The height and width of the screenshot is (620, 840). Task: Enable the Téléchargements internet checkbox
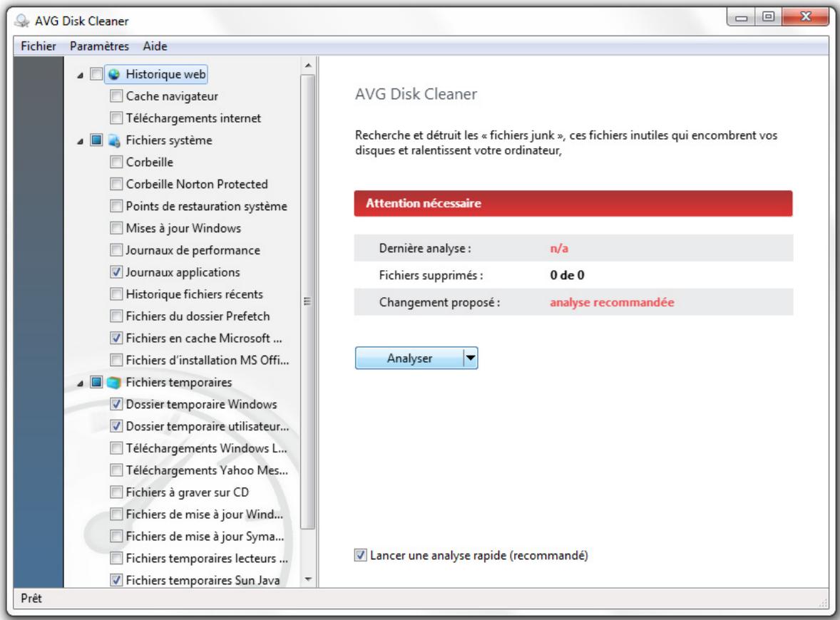tap(116, 118)
